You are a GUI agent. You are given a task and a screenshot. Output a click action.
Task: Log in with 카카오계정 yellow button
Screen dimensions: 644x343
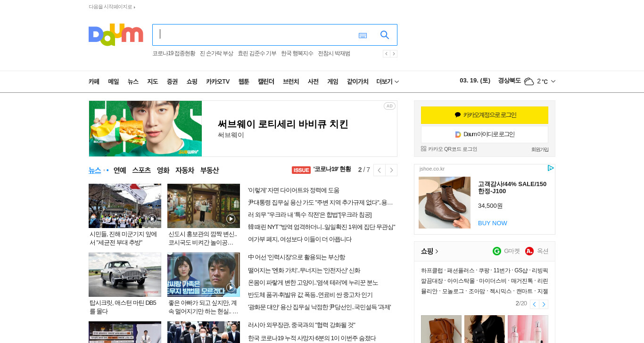485,115
